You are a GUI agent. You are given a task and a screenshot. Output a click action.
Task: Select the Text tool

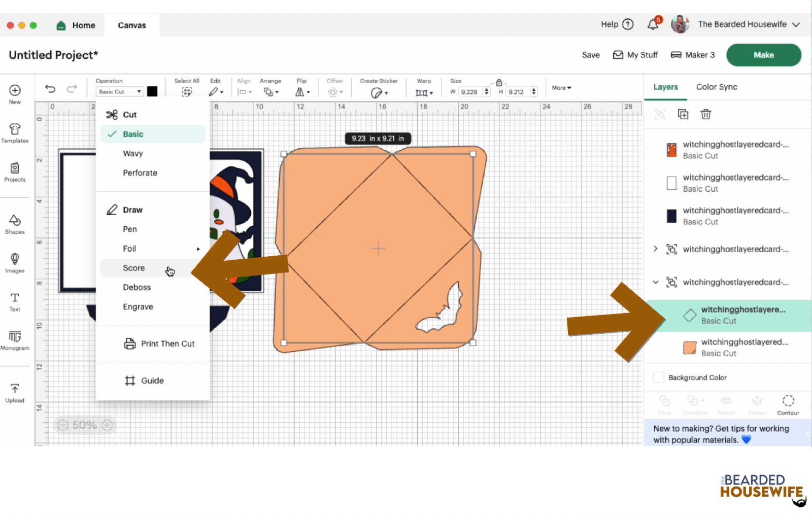tap(15, 301)
